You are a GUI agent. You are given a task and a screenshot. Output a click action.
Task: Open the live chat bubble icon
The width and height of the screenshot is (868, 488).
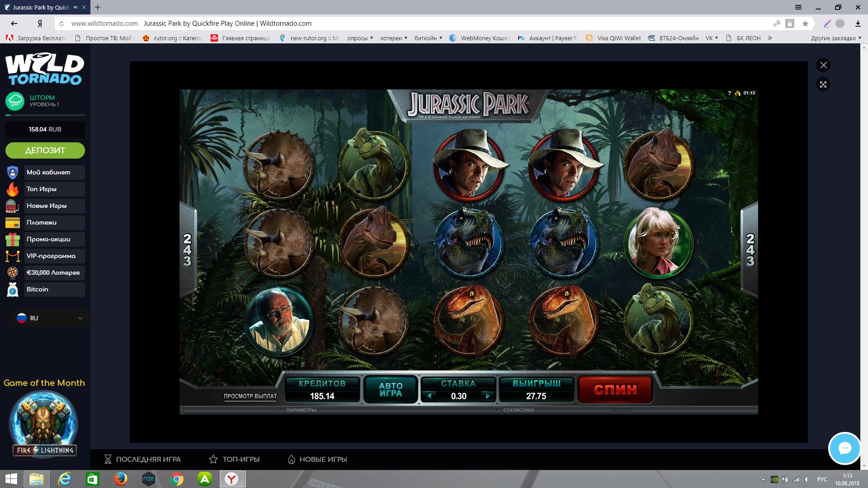tap(844, 448)
